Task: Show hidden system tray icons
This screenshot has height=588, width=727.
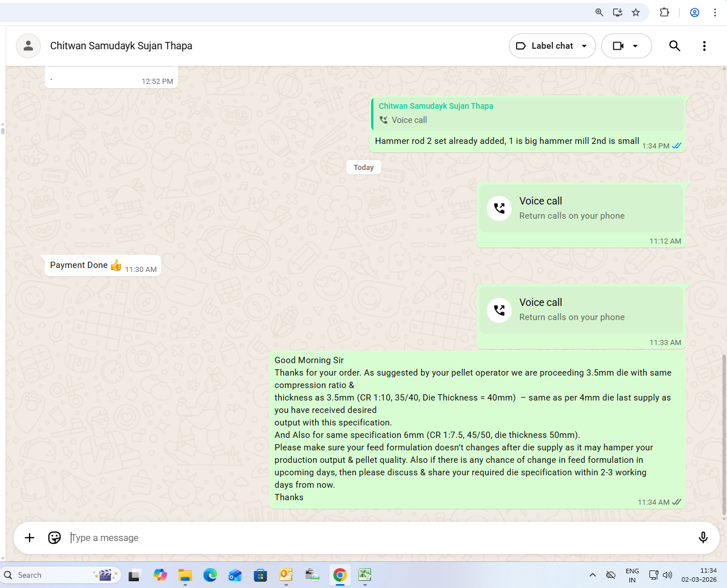Action: 593,575
